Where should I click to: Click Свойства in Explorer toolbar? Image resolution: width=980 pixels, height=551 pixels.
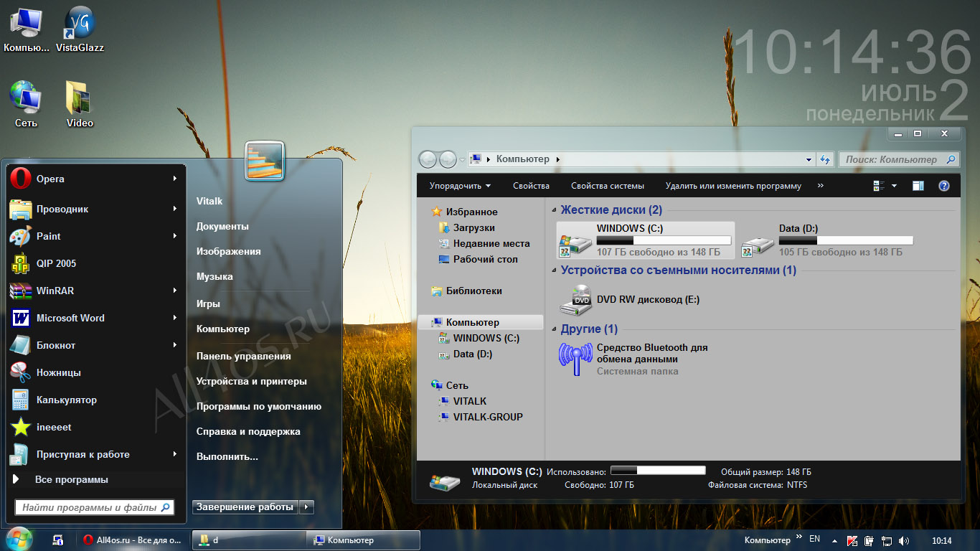(531, 186)
